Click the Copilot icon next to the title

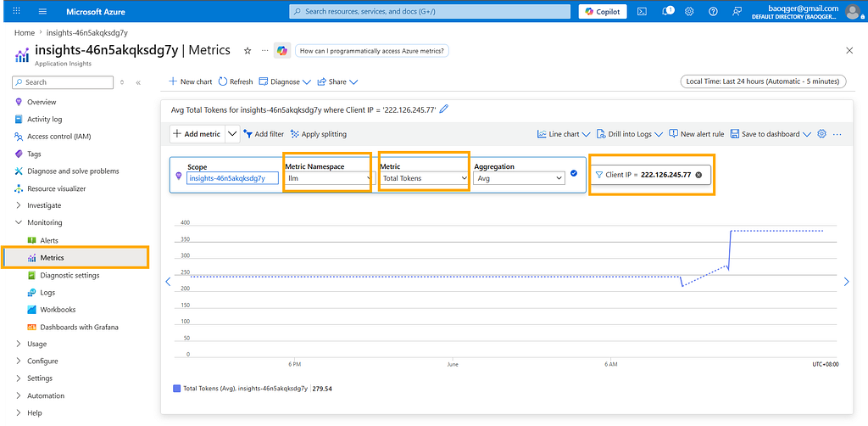281,50
